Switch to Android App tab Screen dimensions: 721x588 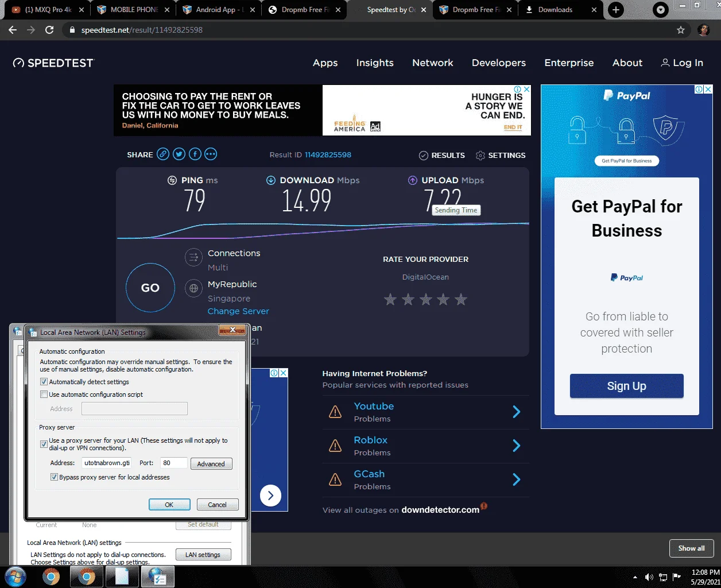219,10
